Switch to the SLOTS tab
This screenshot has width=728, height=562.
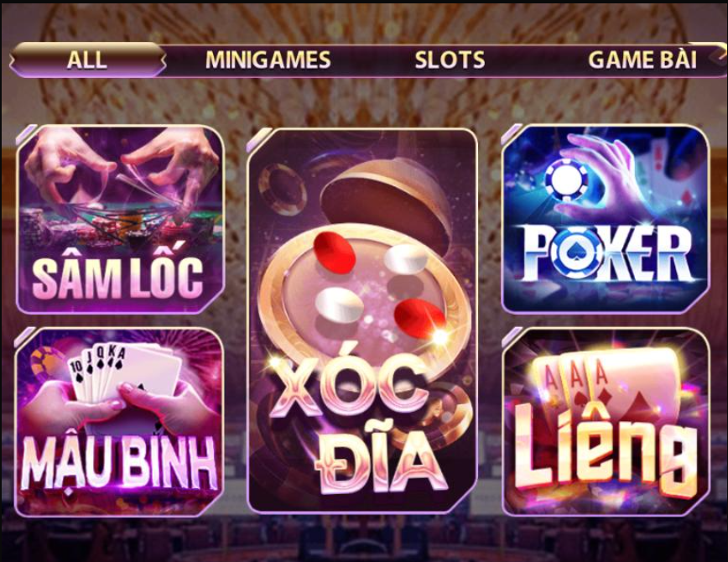coord(450,60)
